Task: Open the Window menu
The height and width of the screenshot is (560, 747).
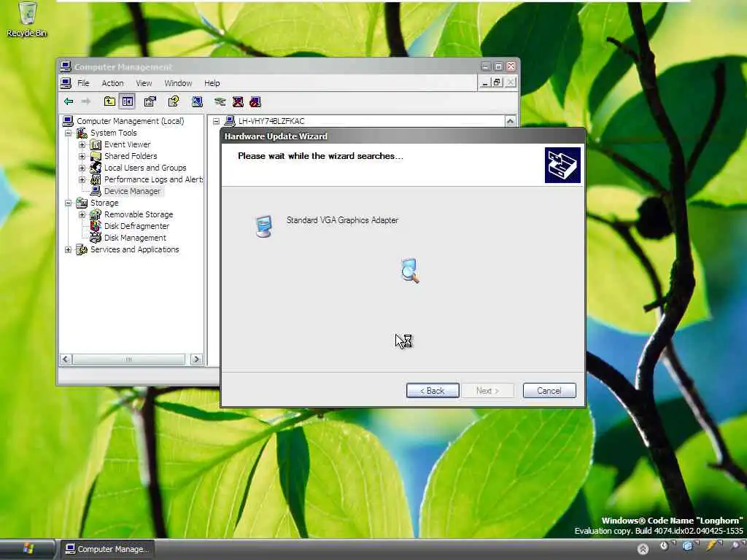Action: [178, 83]
